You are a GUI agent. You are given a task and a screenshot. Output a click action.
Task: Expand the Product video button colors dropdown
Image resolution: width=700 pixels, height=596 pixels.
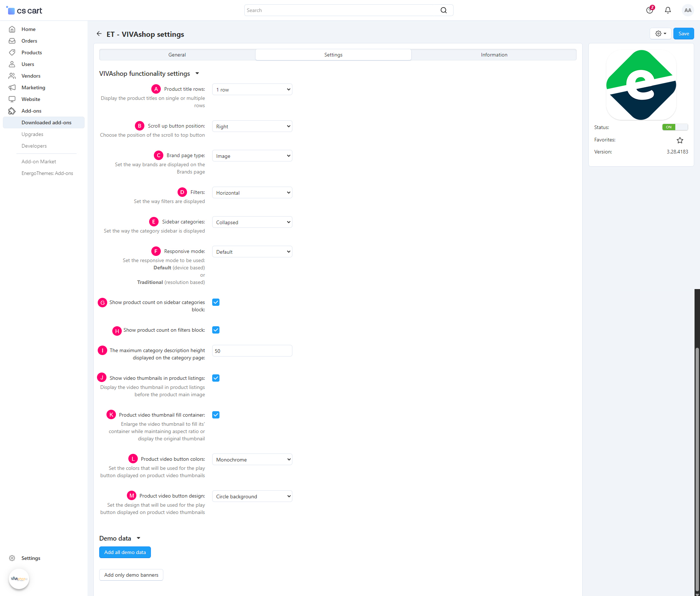[x=252, y=460]
